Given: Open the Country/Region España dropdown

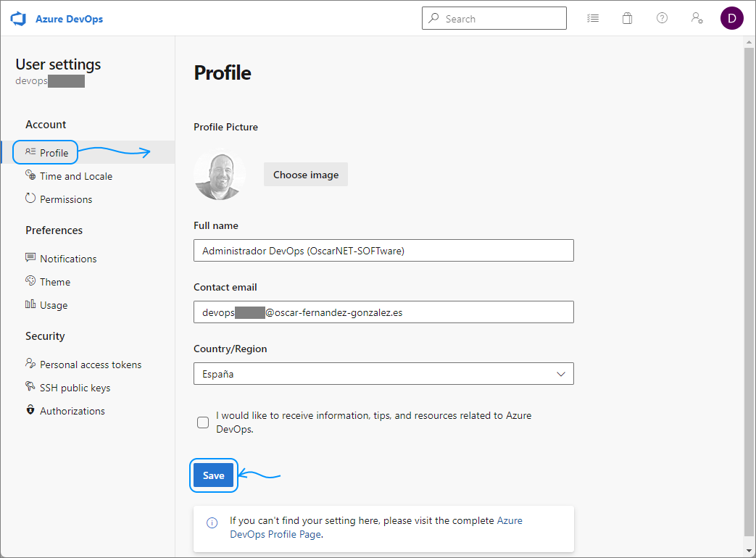Looking at the screenshot, I should click(x=383, y=374).
